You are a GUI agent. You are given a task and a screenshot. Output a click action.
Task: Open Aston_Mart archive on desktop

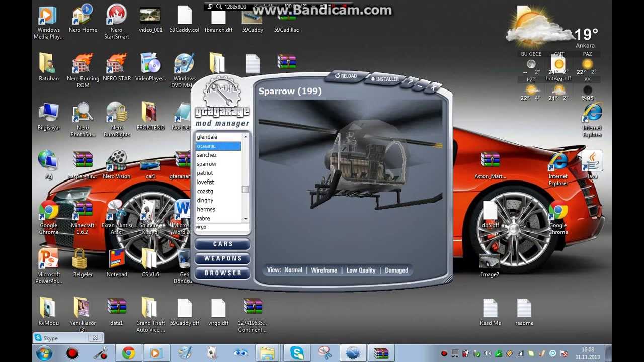[490, 165]
